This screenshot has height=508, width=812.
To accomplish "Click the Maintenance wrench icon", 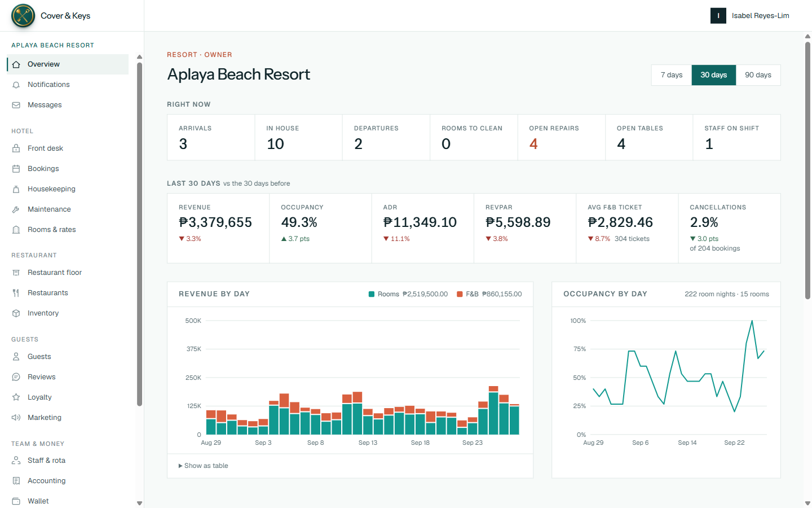I will (16, 209).
